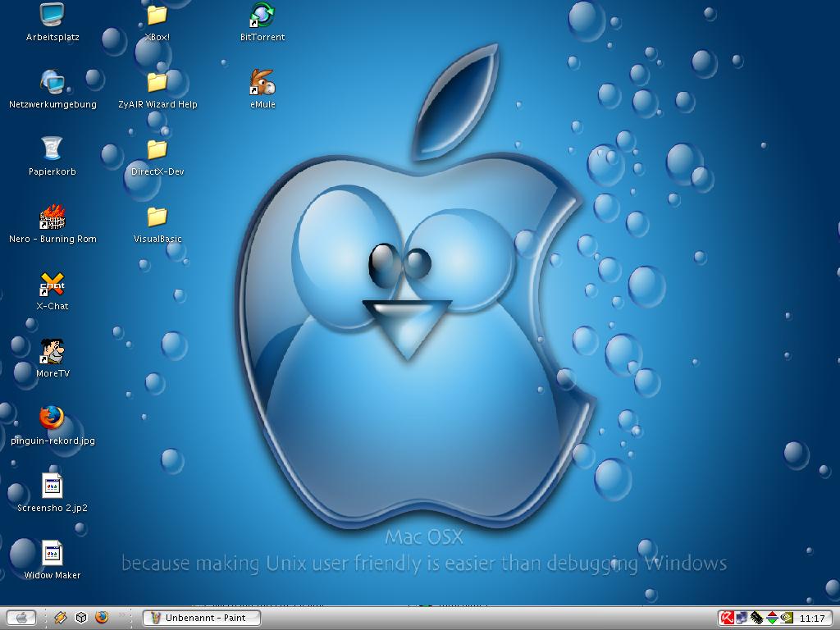Open the Apple logo start menu
Viewport: 840px width, 630px height.
pos(21,618)
